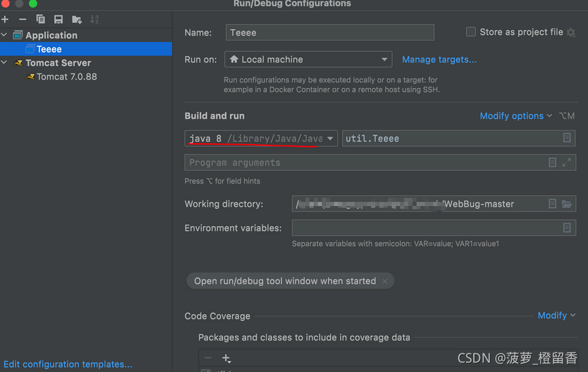The image size is (588, 372).
Task: Add a new run configuration
Action: tap(5, 19)
